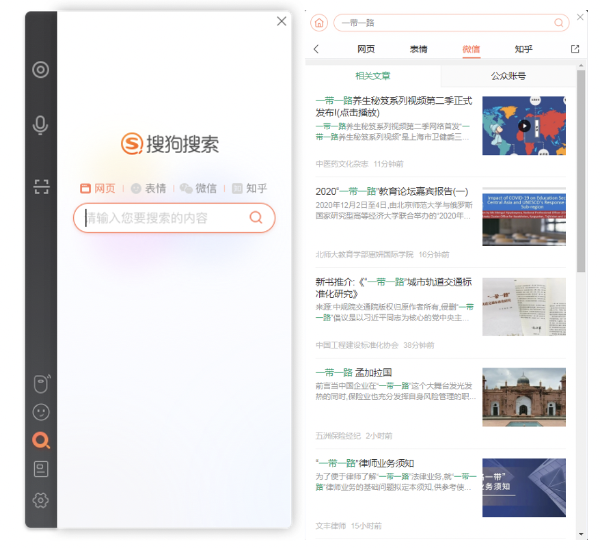Open article 一带一路 孟加拉国
This screenshot has width=600, height=548.
pyautogui.click(x=354, y=372)
